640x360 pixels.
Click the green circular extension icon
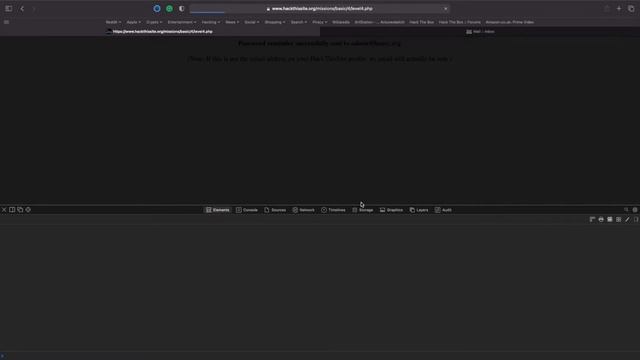(x=169, y=9)
